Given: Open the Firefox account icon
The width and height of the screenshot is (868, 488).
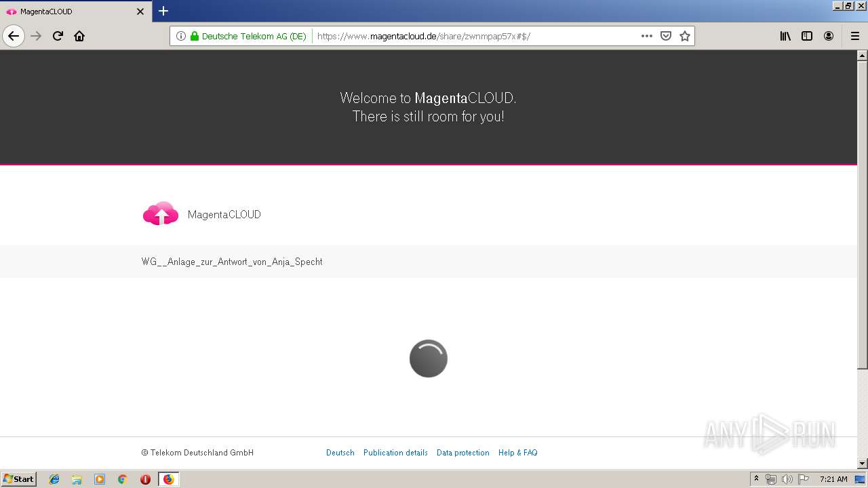Looking at the screenshot, I should tap(829, 36).
